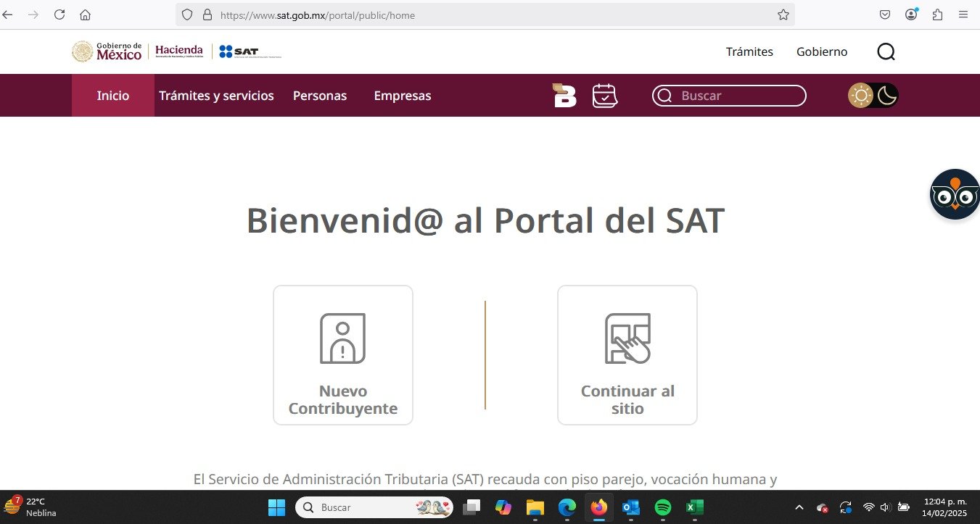Open File Explorer from the taskbar

coord(535,507)
